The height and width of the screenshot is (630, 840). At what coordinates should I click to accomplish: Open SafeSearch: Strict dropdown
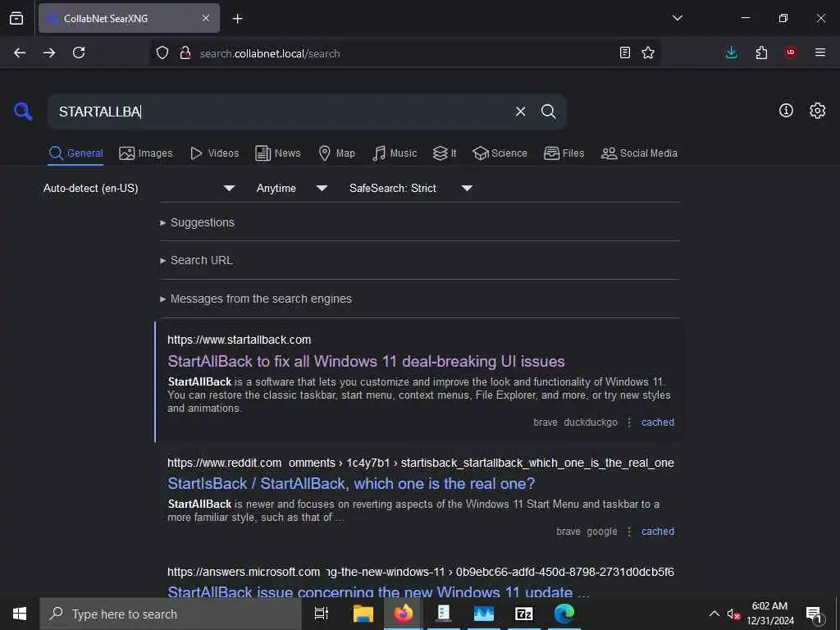point(410,188)
